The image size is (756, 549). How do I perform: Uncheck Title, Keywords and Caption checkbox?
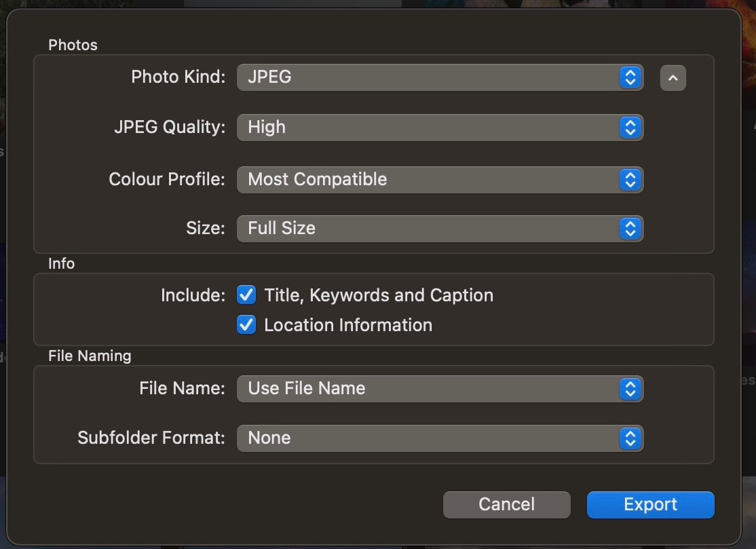[x=246, y=295]
